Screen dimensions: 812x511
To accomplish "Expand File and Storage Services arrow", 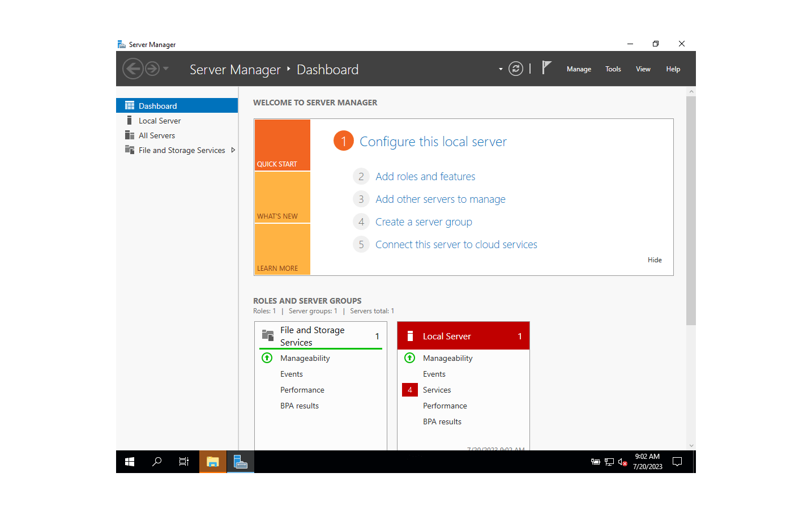I will coord(233,150).
